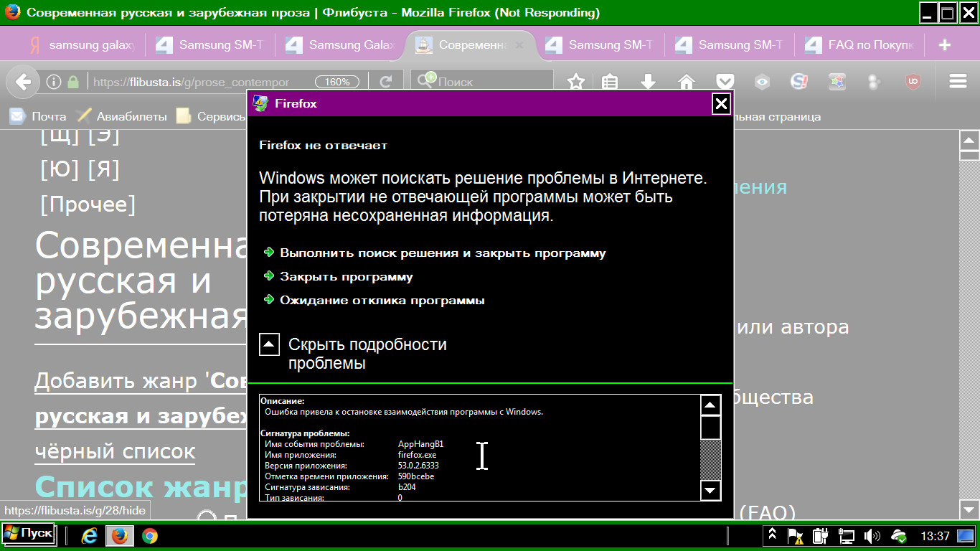Go to the Home page icon
This screenshot has height=551, width=980.
687,82
